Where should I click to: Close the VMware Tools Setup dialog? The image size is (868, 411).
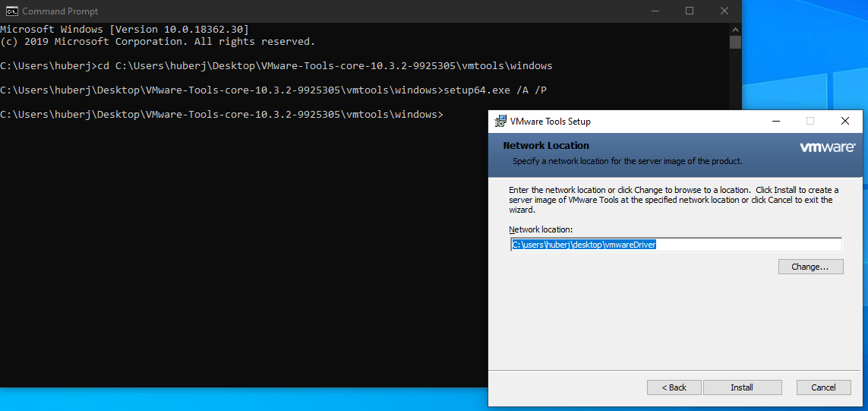844,122
